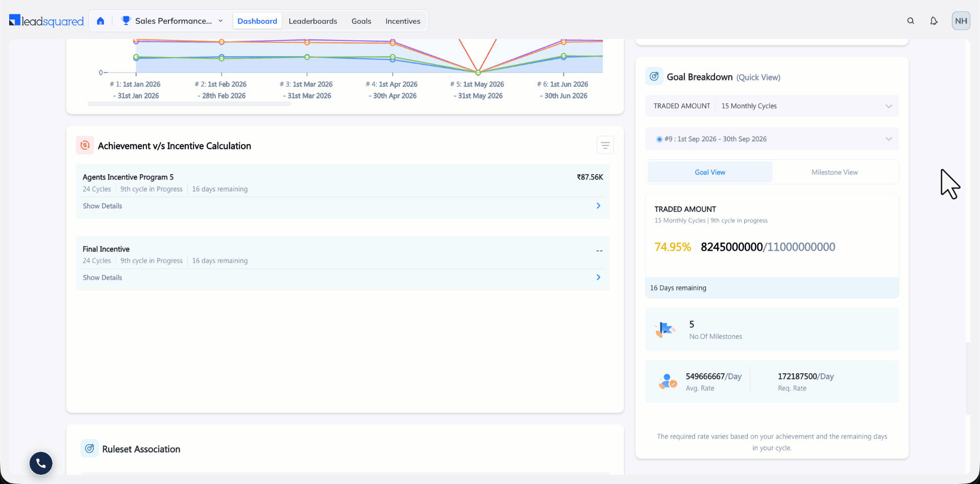Click the average rate person icon
The height and width of the screenshot is (484, 980).
(667, 381)
